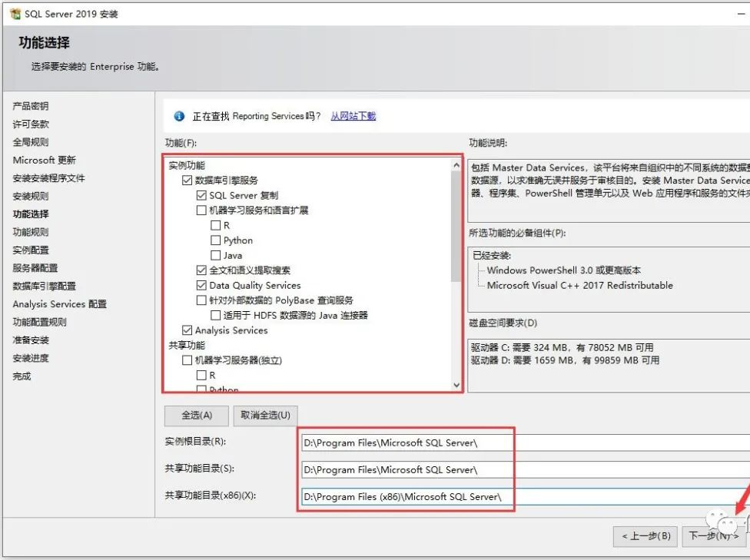Select 实例配置 in the left sidebar
Viewport: 750px width, 560px height.
point(31,250)
